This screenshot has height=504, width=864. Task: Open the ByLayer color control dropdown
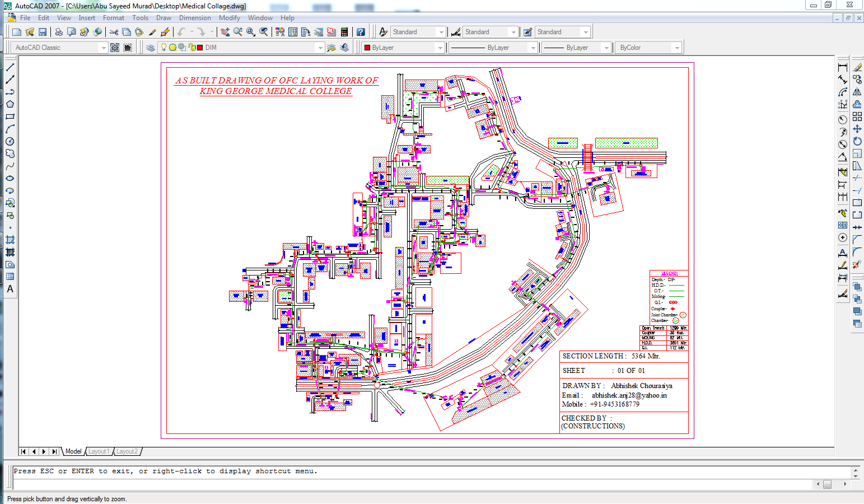tap(440, 48)
